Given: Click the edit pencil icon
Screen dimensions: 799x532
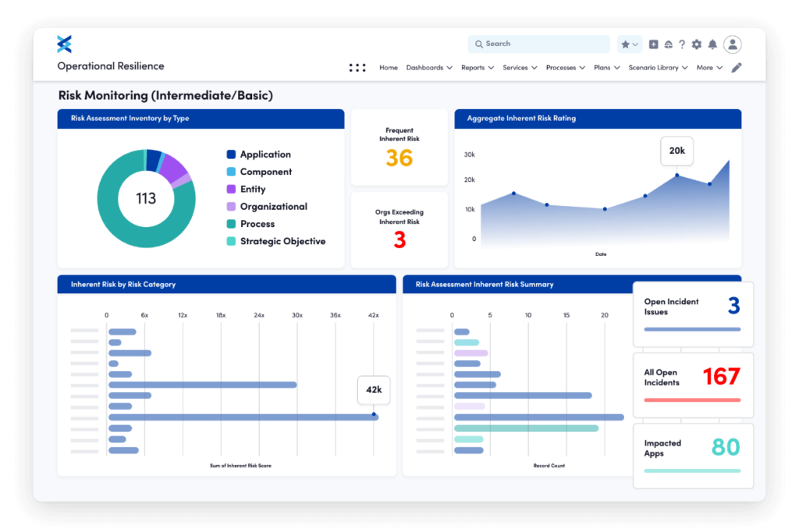Looking at the screenshot, I should [736, 67].
